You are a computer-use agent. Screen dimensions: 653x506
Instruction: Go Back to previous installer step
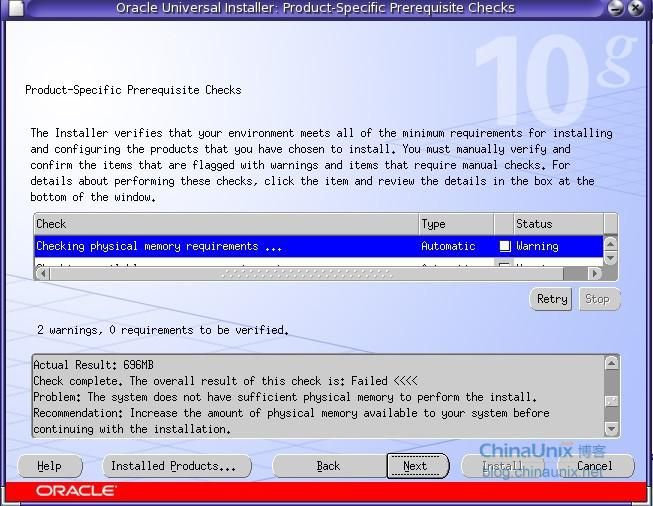329,466
